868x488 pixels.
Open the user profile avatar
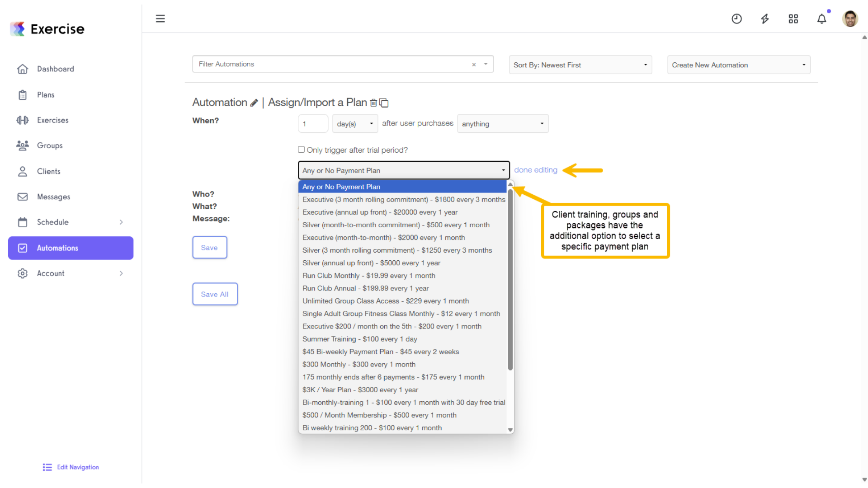850,19
